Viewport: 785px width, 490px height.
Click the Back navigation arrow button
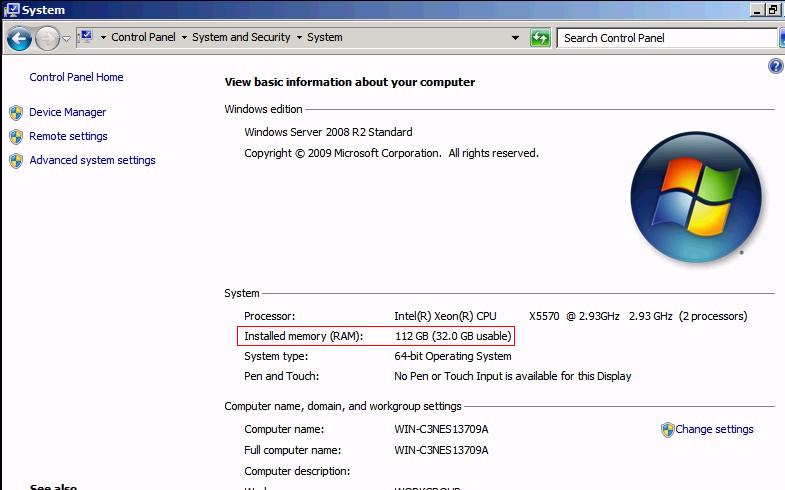(20, 38)
